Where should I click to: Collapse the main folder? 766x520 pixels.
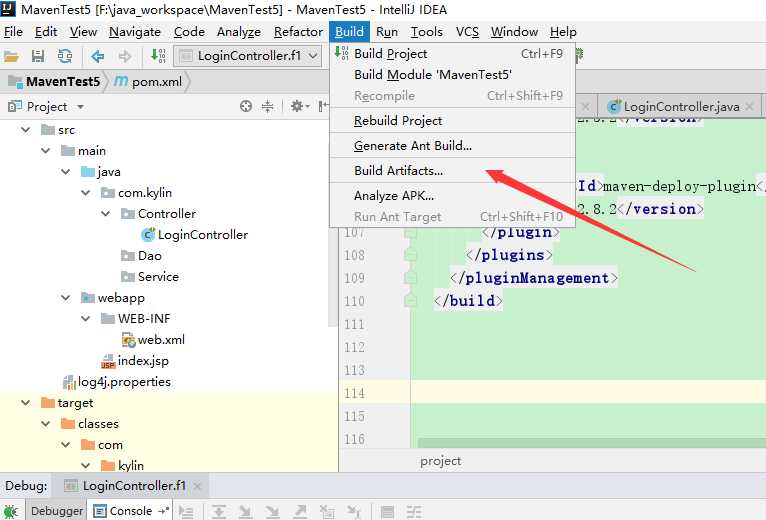coord(45,151)
